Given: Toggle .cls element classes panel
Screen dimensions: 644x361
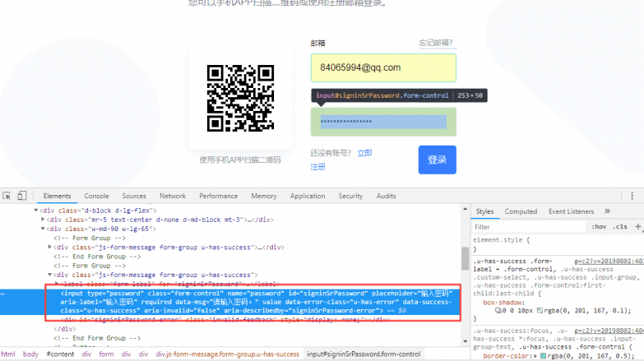Looking at the screenshot, I should [620, 227].
